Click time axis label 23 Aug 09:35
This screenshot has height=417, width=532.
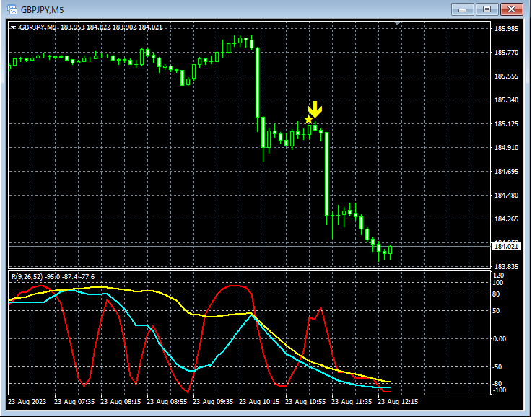pyautogui.click(x=213, y=402)
